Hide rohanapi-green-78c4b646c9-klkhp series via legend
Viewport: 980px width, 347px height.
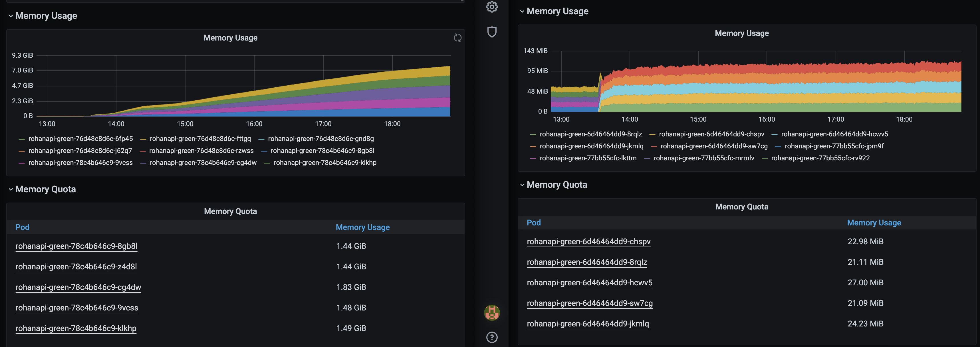click(325, 162)
